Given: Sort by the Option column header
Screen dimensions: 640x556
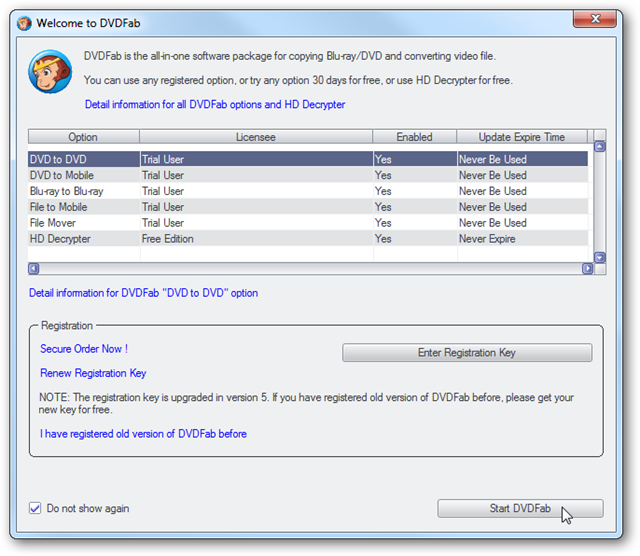Looking at the screenshot, I should pyautogui.click(x=83, y=137).
